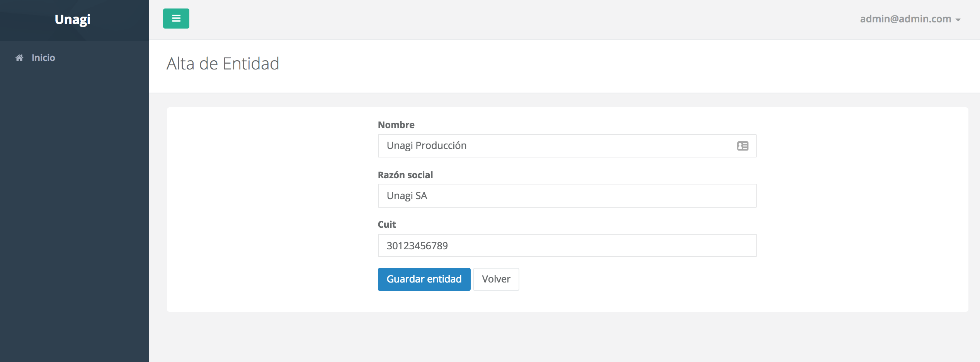Toggle the sidebar with the hamburger button
980x362 pixels.
[176, 19]
